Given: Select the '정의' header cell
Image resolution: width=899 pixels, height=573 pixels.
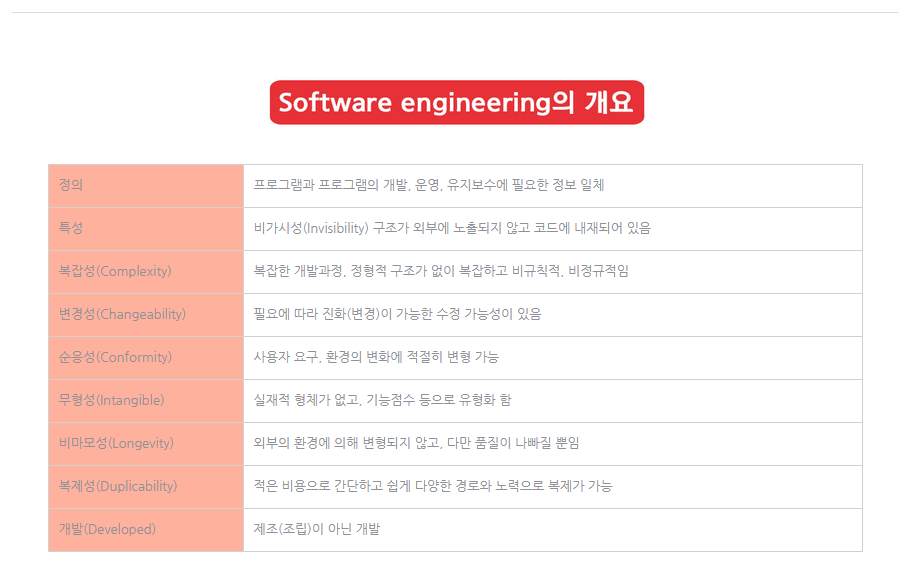Looking at the screenshot, I should [146, 186].
